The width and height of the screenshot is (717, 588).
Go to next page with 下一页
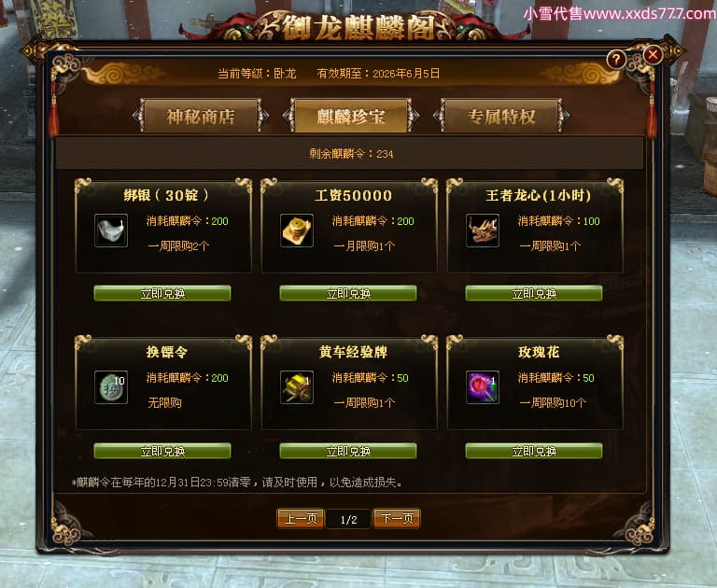tap(397, 519)
